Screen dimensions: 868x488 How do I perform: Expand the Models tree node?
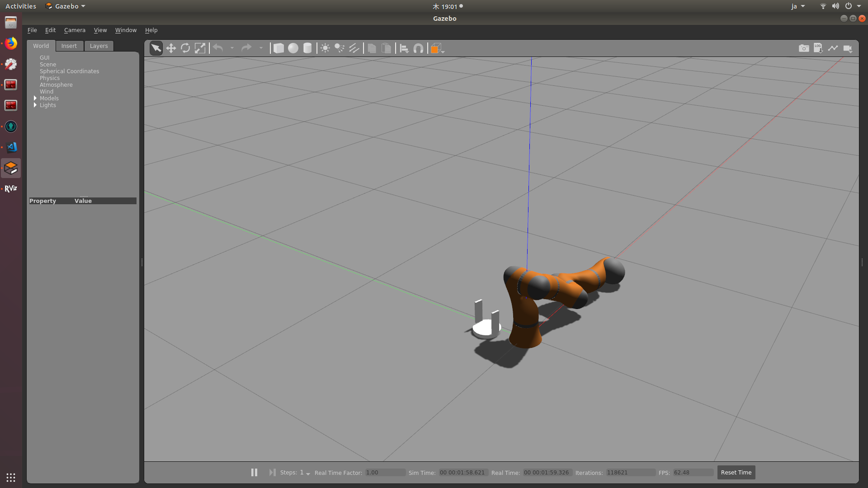[x=35, y=98]
